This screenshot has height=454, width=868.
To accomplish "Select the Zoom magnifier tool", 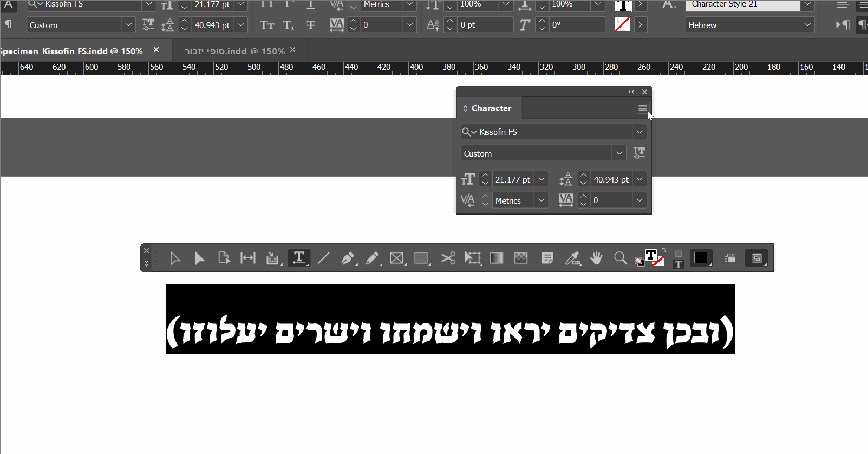I will (621, 258).
